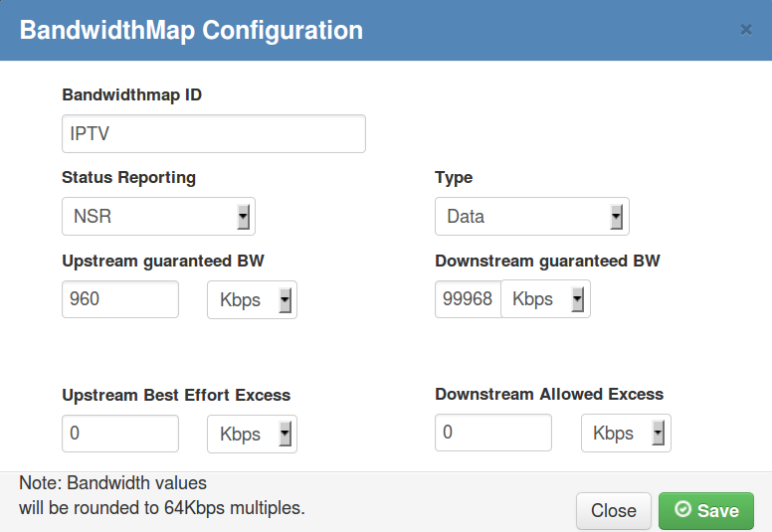This screenshot has width=772, height=532.
Task: Click the Close button in footer
Action: coord(614,511)
